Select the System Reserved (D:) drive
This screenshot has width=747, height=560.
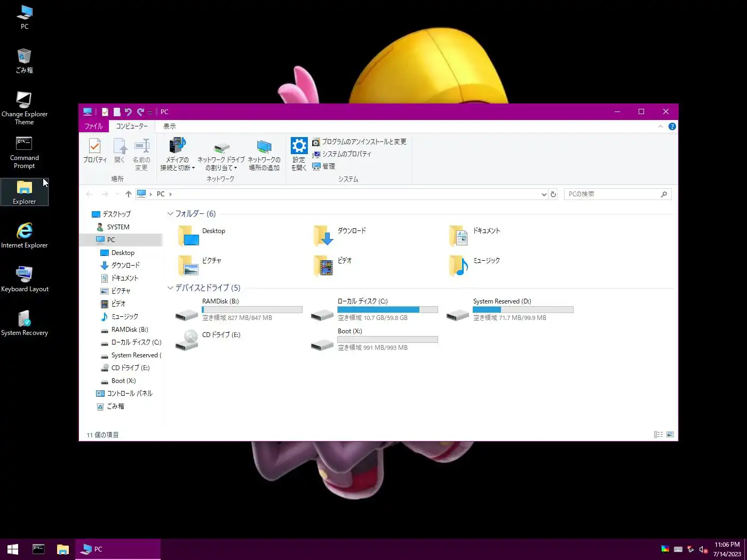[510, 310]
